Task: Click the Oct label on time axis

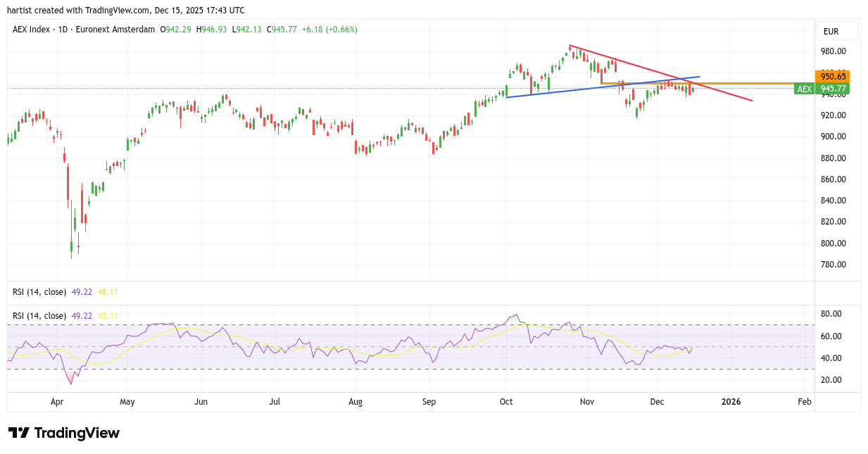Action: (506, 402)
